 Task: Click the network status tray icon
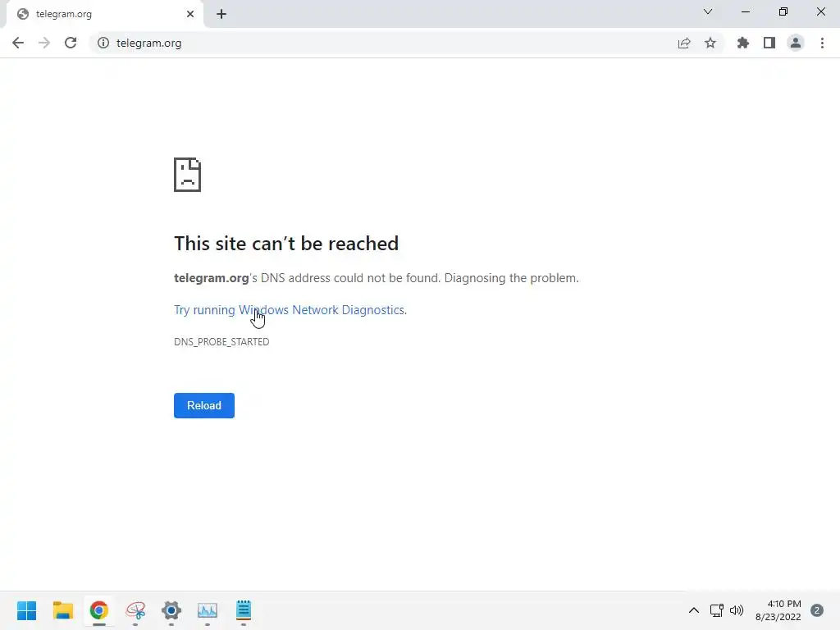click(717, 610)
